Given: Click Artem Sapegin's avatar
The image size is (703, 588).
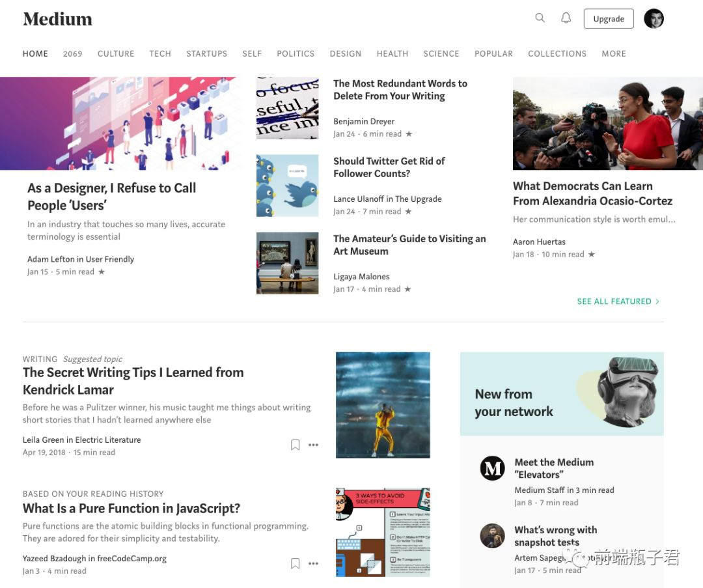Looking at the screenshot, I should [492, 535].
